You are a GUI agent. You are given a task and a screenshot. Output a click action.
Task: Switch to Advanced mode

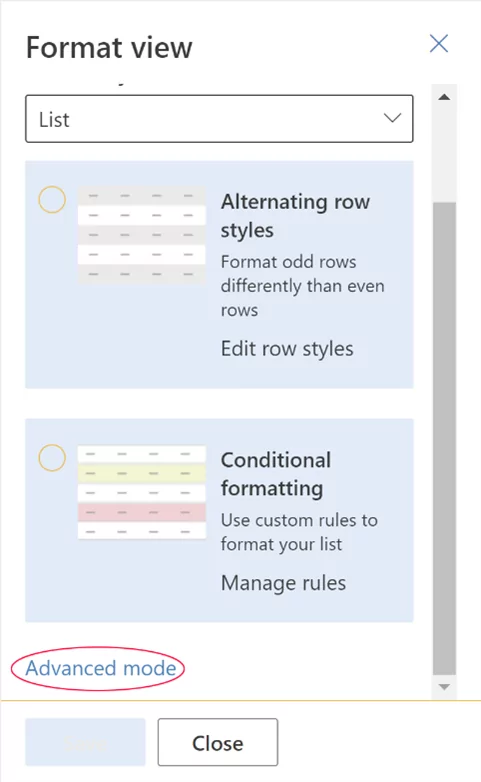pyautogui.click(x=101, y=668)
